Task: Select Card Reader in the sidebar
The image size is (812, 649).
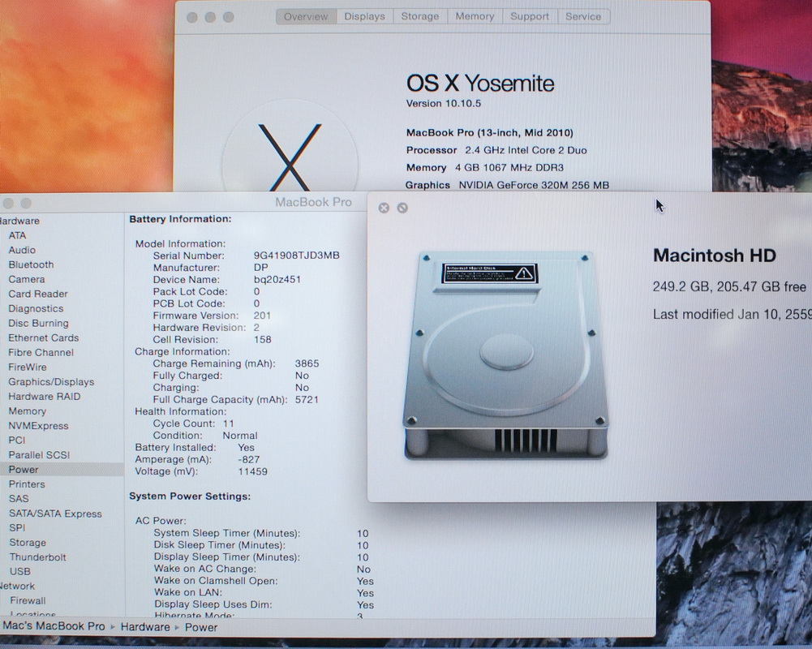Action: coord(38,294)
